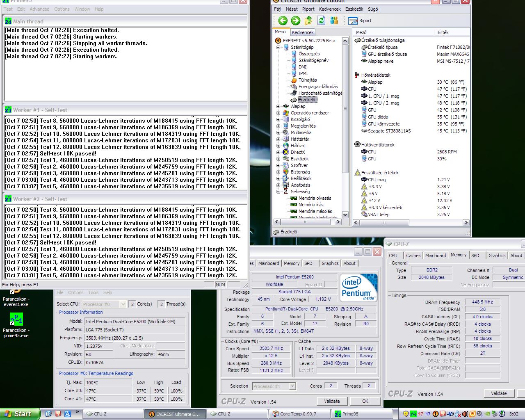Screen dimensions: 525x420
Task: Switch to Caches tab in Memory CPU-Z window
Action: (413, 256)
